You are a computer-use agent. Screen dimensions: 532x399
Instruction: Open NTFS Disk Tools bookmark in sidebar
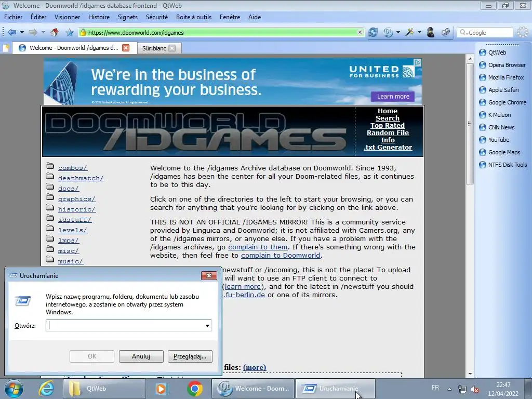coord(503,165)
